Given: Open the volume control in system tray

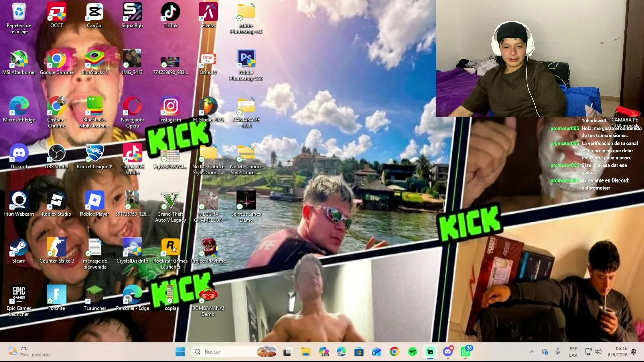Looking at the screenshot, I should pyautogui.click(x=598, y=352).
